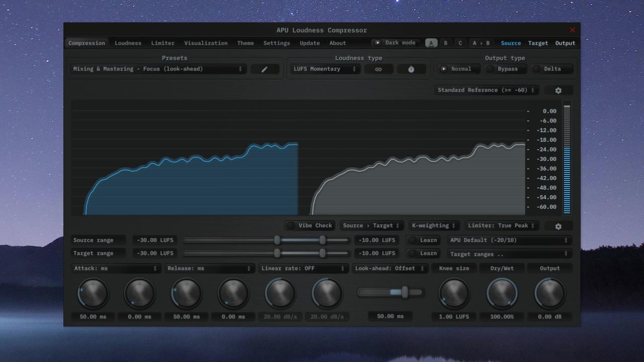The image size is (644, 362).
Task: Close the APU Loudness Compressor window
Action: (x=572, y=30)
